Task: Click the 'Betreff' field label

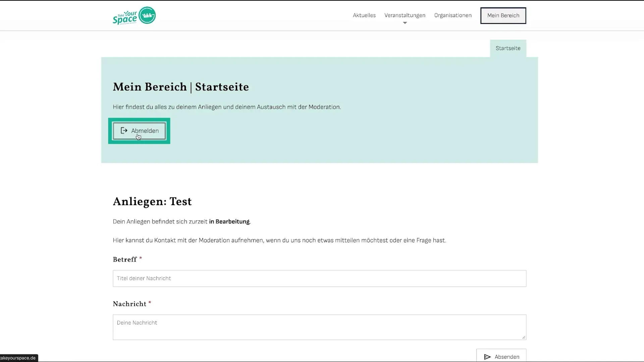Action: tap(125, 259)
